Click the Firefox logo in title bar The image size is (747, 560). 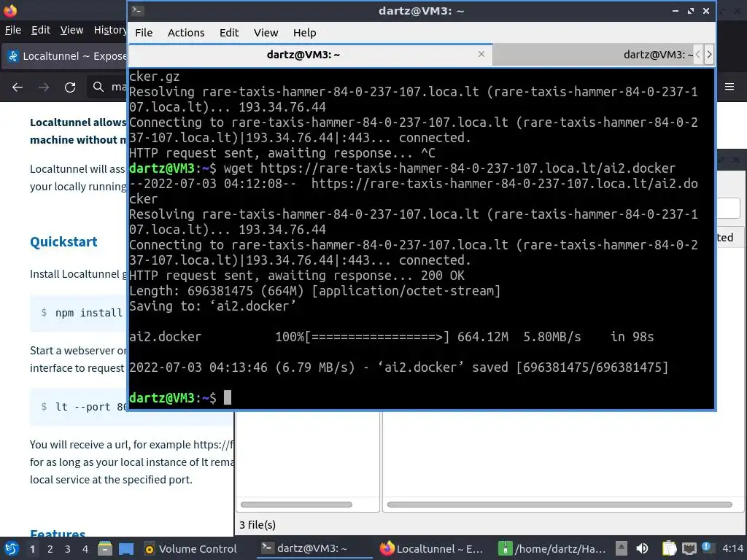[x=10, y=10]
